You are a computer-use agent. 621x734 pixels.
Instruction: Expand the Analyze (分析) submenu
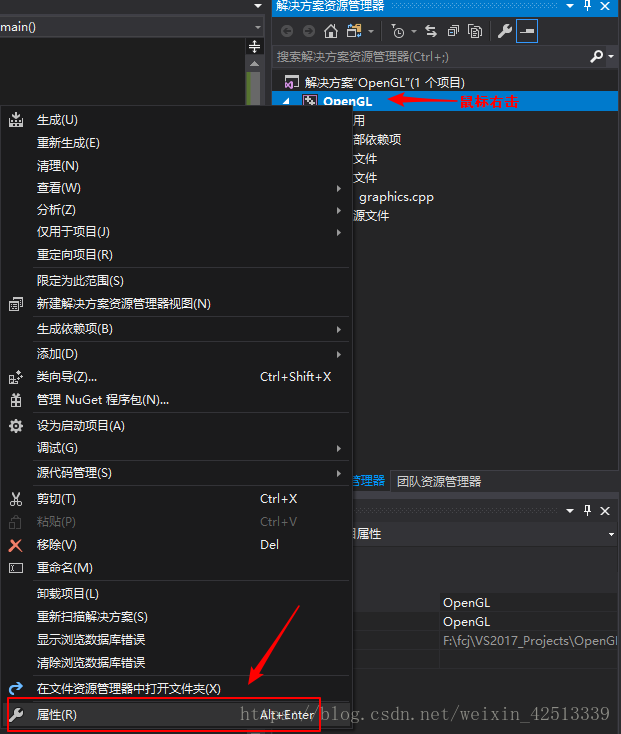176,210
